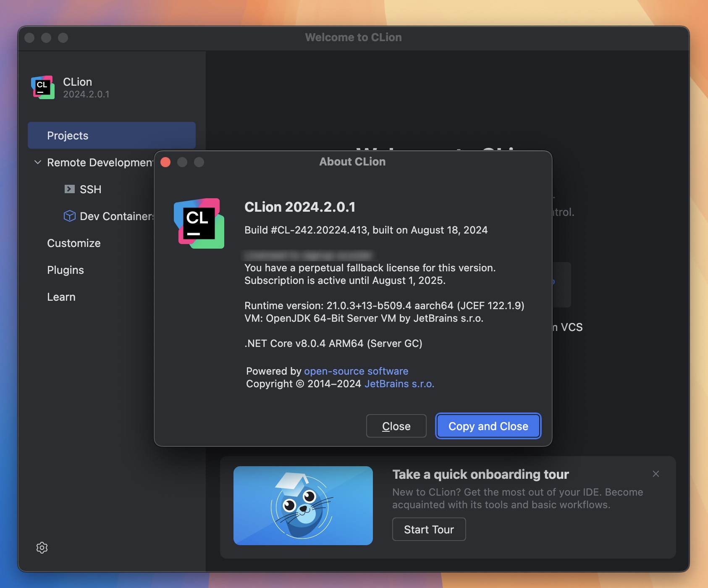Click the Runtime version line

tap(384, 306)
